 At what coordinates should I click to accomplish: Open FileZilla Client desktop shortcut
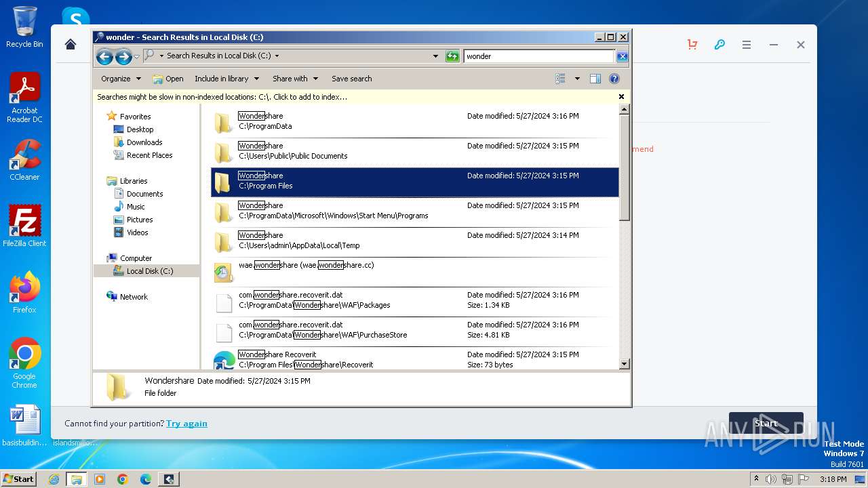(x=24, y=226)
